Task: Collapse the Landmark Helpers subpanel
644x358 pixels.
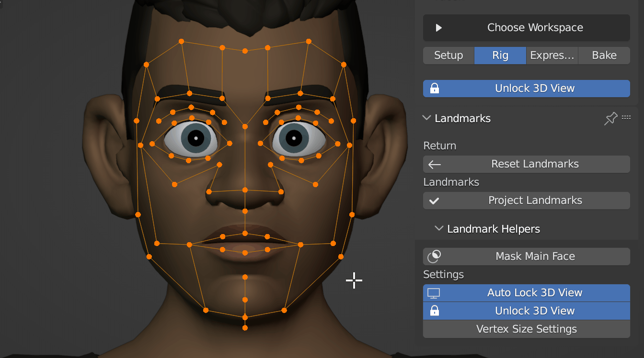Action: (x=439, y=228)
